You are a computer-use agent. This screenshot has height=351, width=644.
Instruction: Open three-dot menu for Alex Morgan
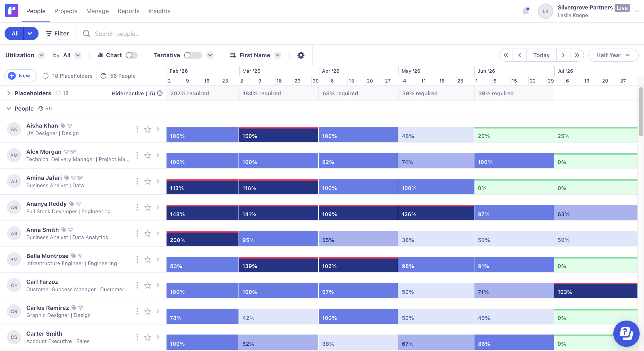coord(137,155)
